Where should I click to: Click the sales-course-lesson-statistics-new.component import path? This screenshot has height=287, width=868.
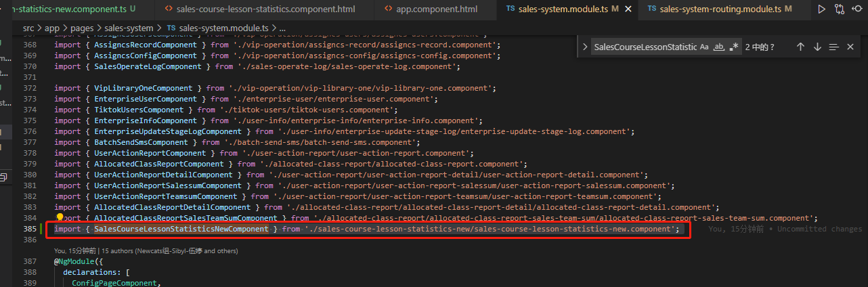(492, 229)
